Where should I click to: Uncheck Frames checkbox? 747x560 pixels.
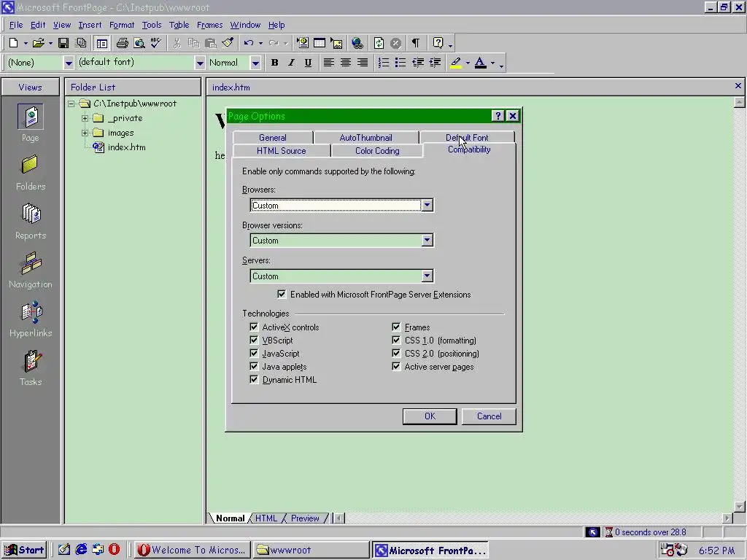pos(396,327)
